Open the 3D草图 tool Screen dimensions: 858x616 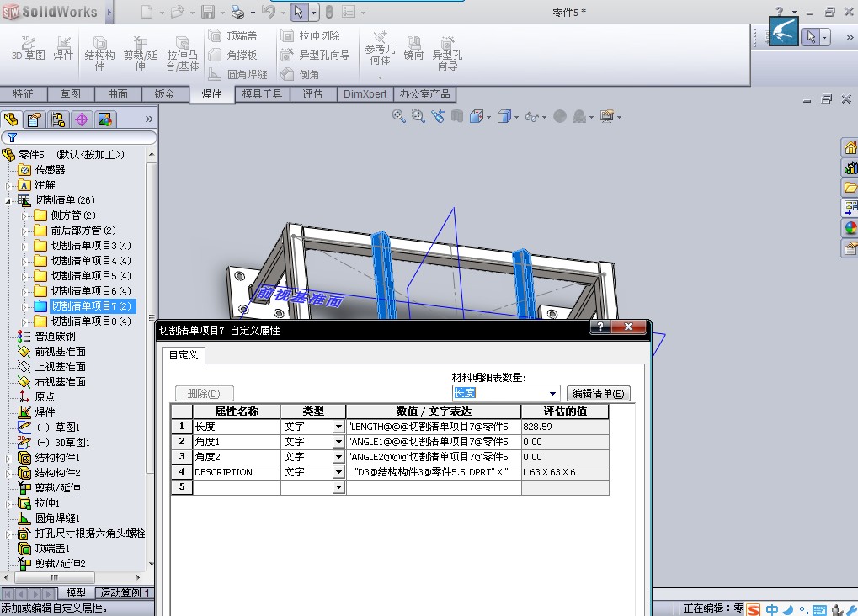click(29, 48)
